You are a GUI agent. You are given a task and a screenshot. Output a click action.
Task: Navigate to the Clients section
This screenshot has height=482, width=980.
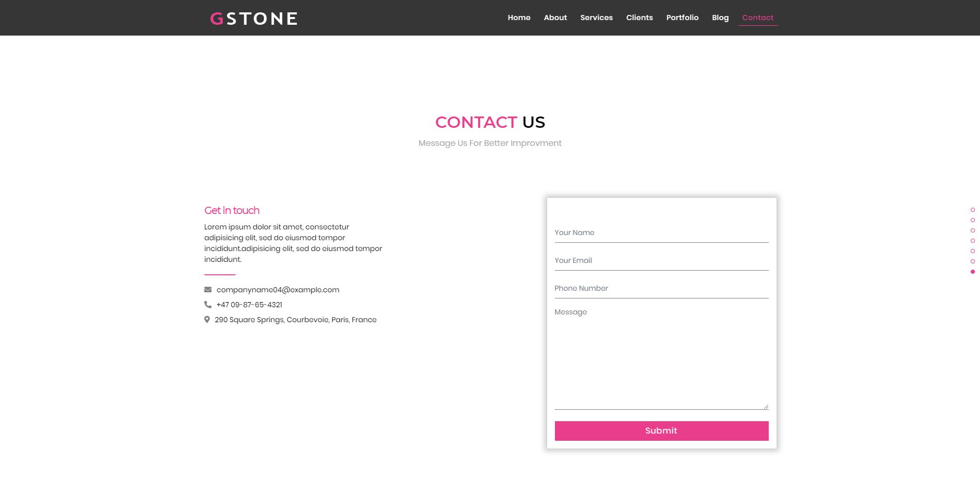pyautogui.click(x=639, y=18)
